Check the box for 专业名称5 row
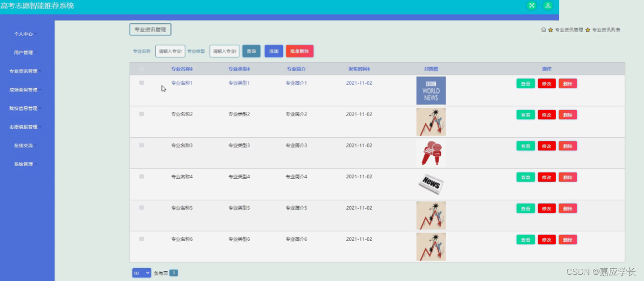Screen dimensions: 644x281 point(141,208)
